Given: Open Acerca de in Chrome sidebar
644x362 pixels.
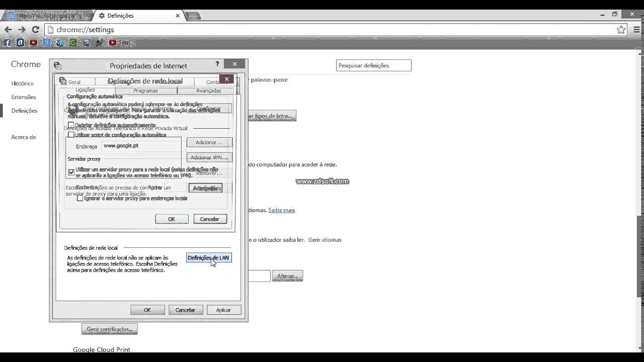Looking at the screenshot, I should pyautogui.click(x=24, y=137).
